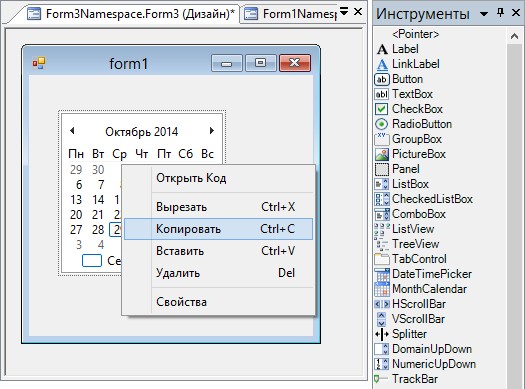
Task: Close the Инструменты panel
Action: click(x=516, y=13)
